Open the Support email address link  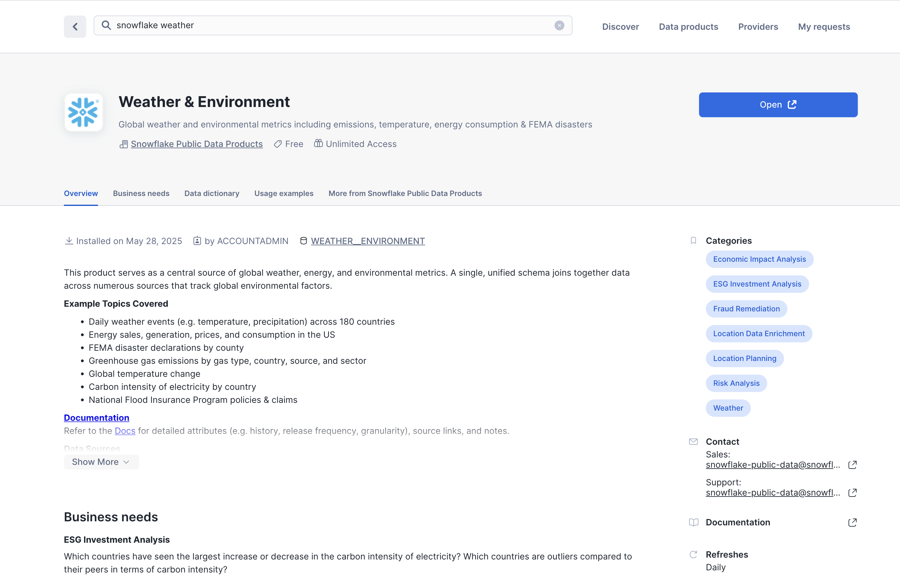click(x=773, y=493)
